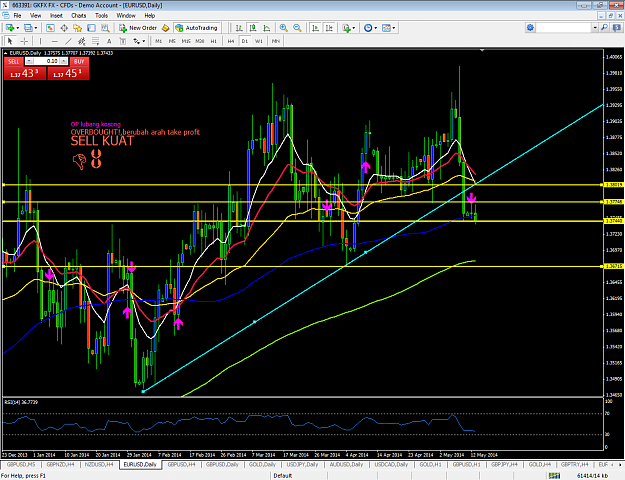The width and height of the screenshot is (625, 480).
Task: Switch to candlestick chart view
Action: tap(253, 28)
